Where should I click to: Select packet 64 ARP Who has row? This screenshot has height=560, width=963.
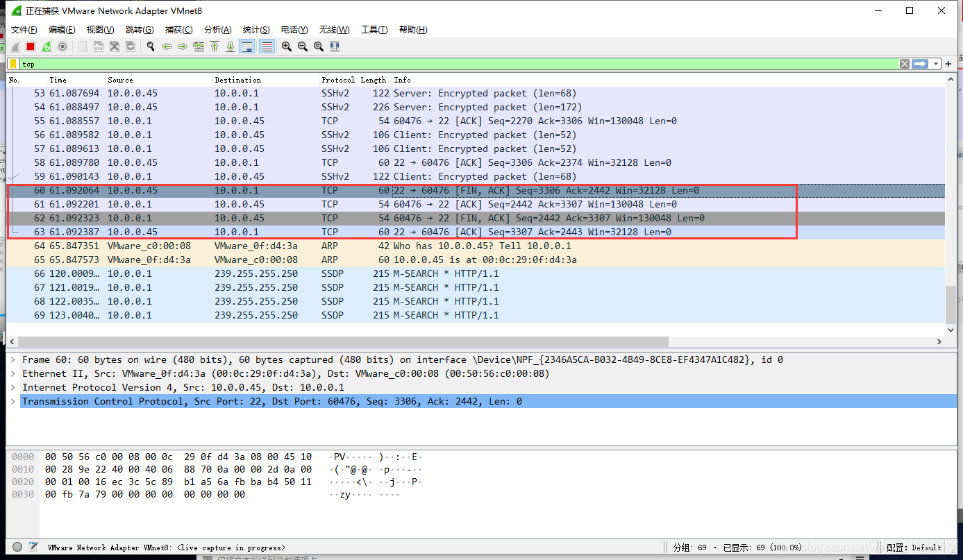[476, 246]
